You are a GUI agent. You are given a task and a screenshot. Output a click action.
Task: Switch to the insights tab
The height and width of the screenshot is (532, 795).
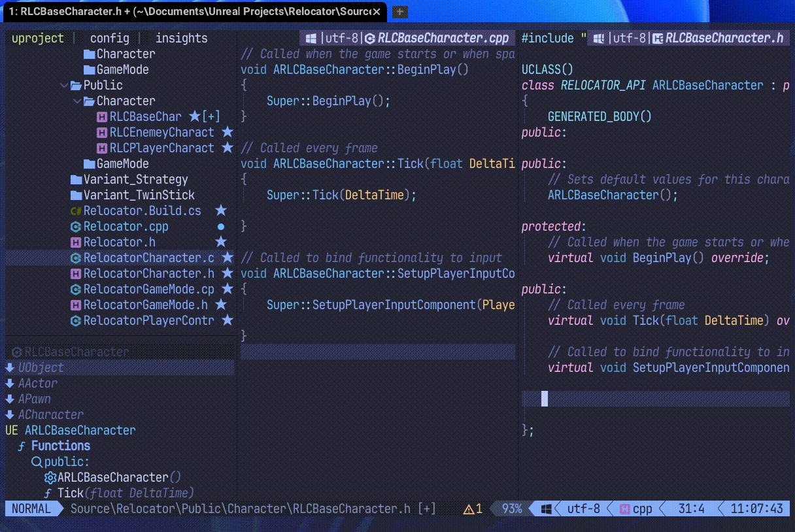click(x=181, y=38)
